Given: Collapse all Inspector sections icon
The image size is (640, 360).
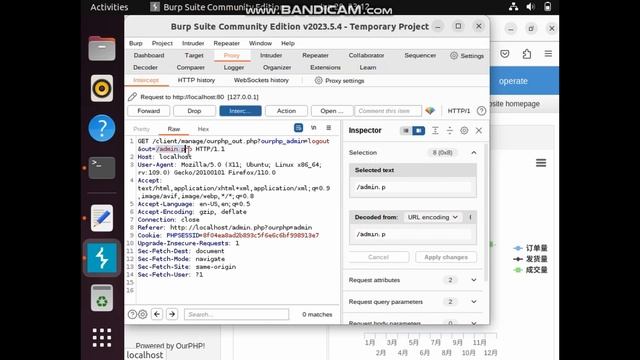Looking at the screenshot, I should pyautogui.click(x=449, y=131).
